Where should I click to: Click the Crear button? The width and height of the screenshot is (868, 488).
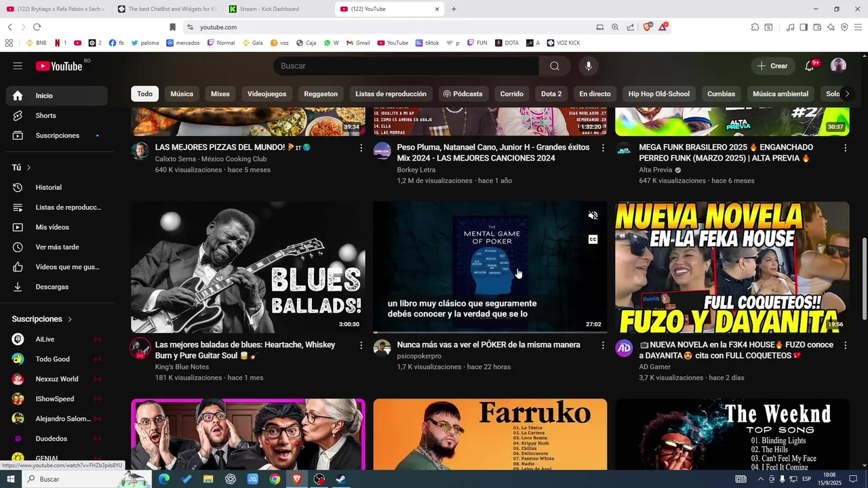tap(772, 66)
